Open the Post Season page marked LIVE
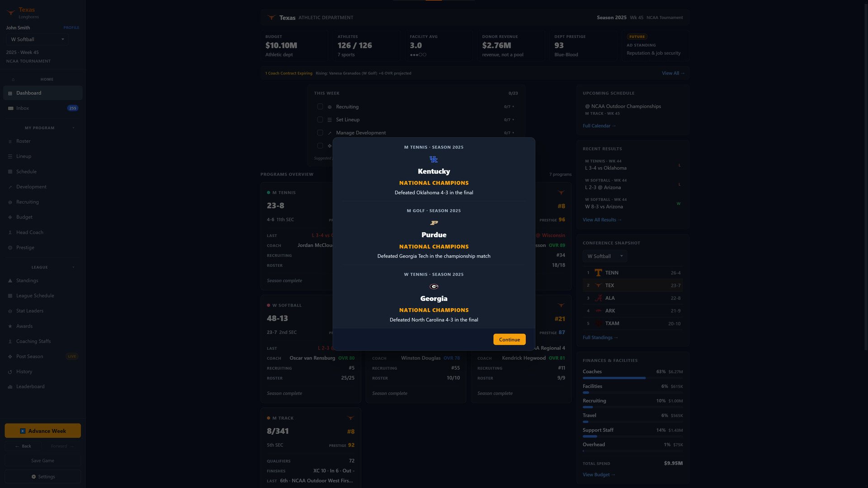 pos(42,357)
